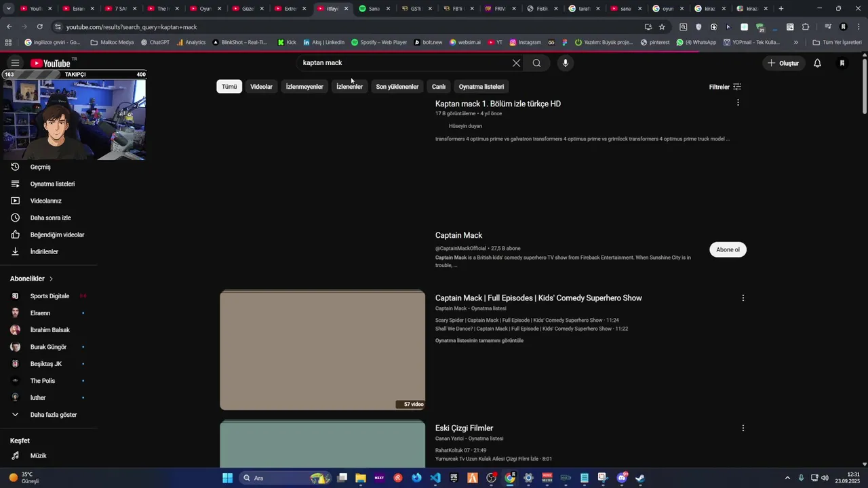The image size is (868, 488).
Task: Open Tüm Yer İşaretleri bookmarks folder
Action: (x=837, y=42)
